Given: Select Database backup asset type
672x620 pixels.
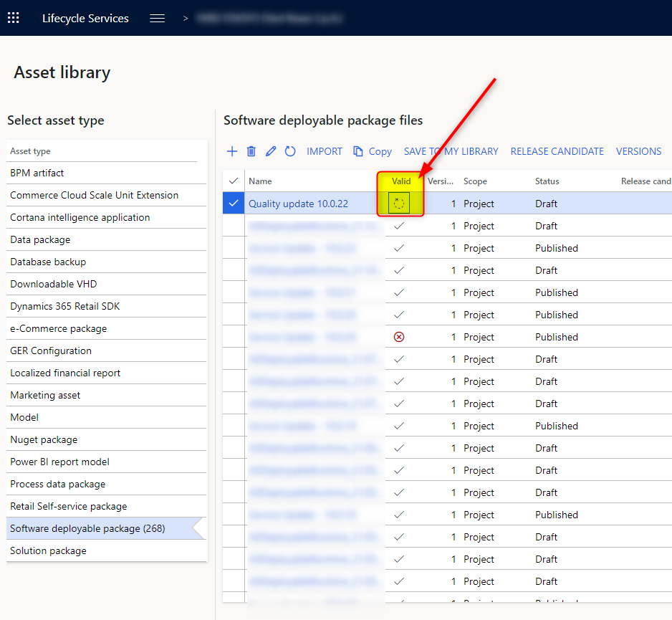Looking at the screenshot, I should (x=48, y=262).
